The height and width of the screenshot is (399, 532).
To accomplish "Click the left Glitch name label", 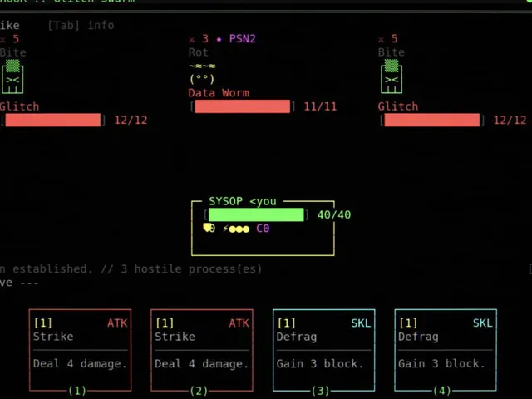I will tap(19, 106).
